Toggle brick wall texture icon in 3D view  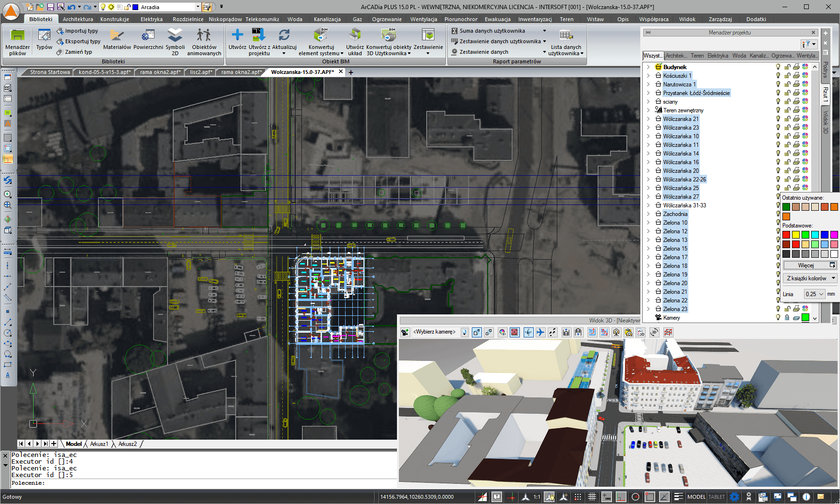[515, 332]
